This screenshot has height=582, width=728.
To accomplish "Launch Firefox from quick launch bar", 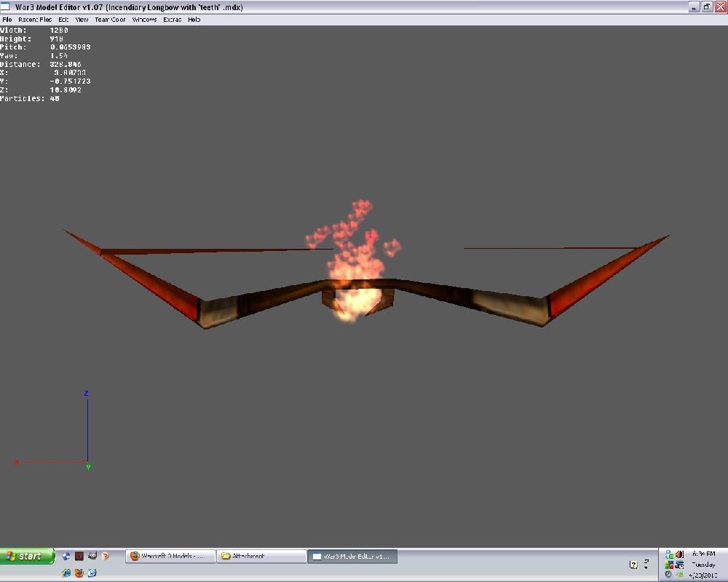I will click(79, 573).
